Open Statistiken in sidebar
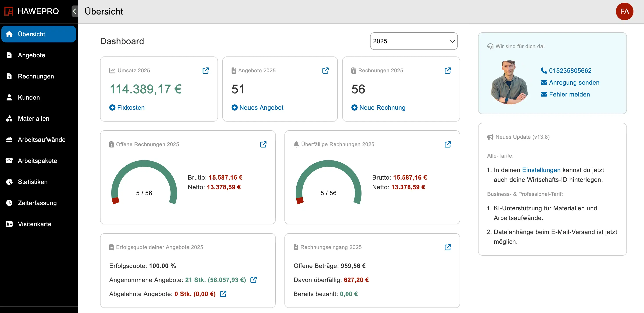Image resolution: width=644 pixels, height=313 pixels. (38, 182)
